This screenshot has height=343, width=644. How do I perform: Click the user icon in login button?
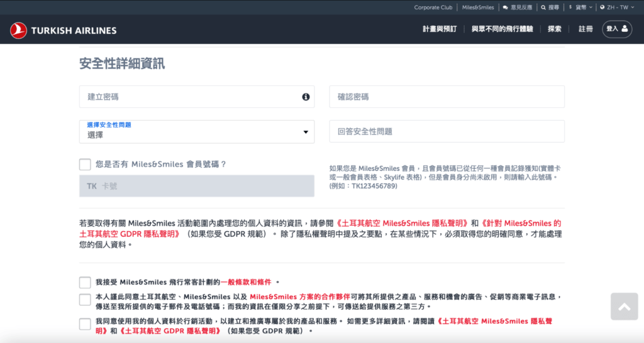(625, 29)
